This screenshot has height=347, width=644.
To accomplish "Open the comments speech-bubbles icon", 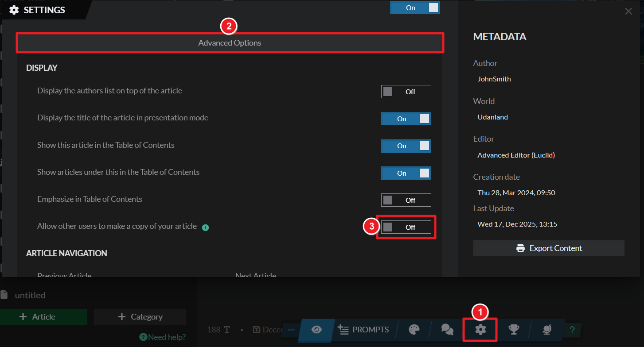I will point(447,330).
